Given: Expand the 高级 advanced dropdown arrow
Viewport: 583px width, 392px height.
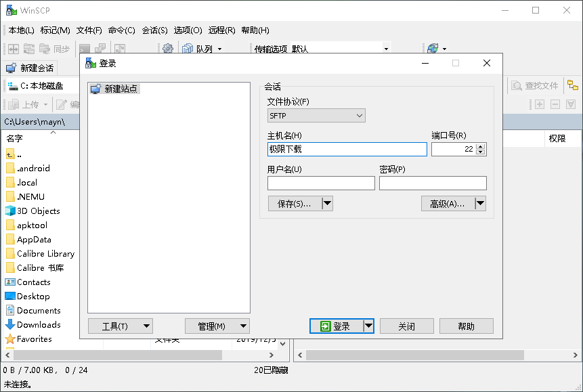Looking at the screenshot, I should (x=480, y=204).
